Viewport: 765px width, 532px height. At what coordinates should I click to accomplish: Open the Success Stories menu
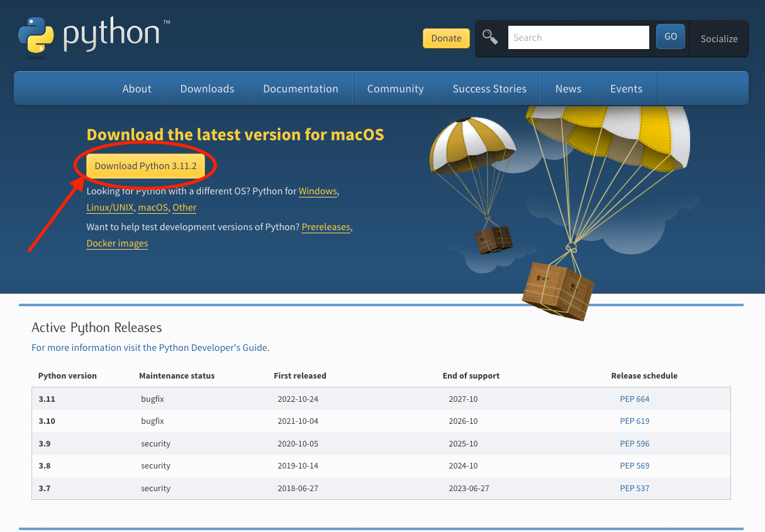(489, 88)
